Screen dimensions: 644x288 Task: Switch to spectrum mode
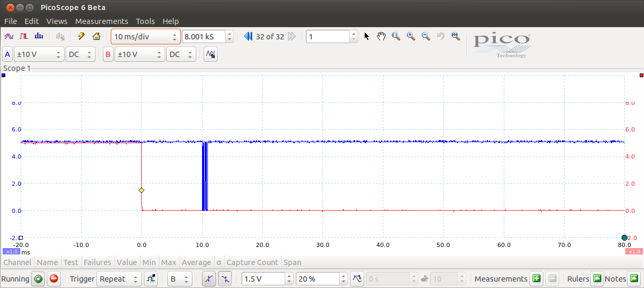[38, 36]
